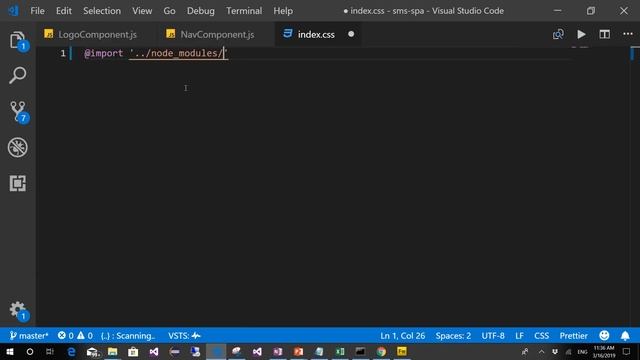
Task: Click Prettier in the status bar
Action: pyautogui.click(x=573, y=336)
